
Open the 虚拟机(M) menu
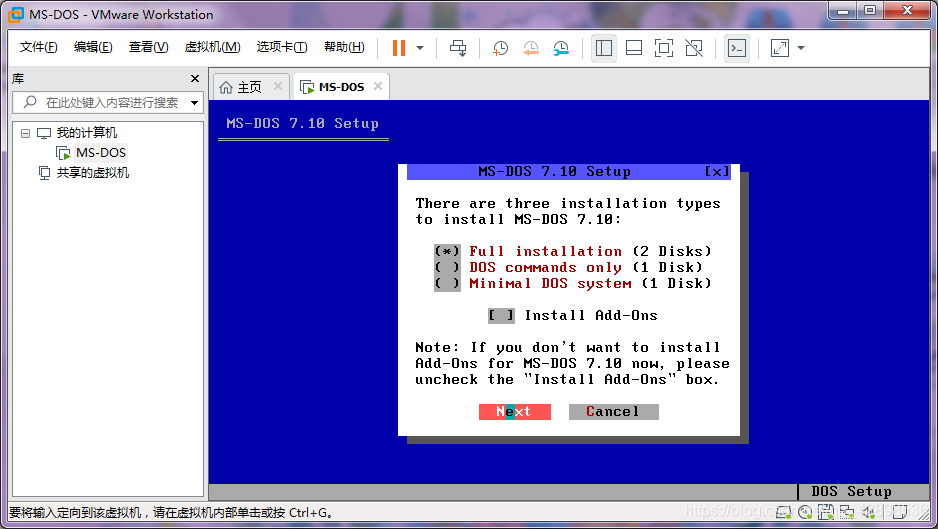(212, 47)
